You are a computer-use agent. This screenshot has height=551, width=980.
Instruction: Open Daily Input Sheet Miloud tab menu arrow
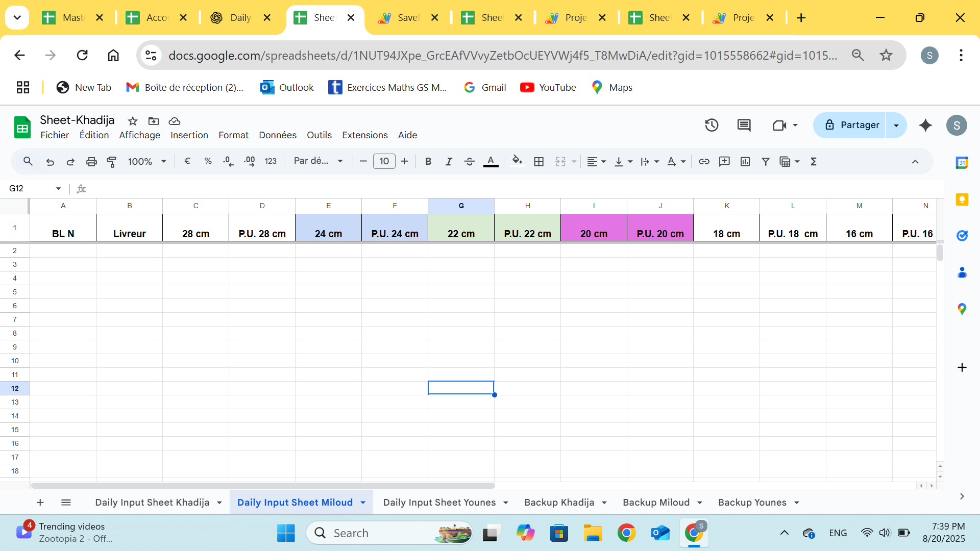[363, 503]
